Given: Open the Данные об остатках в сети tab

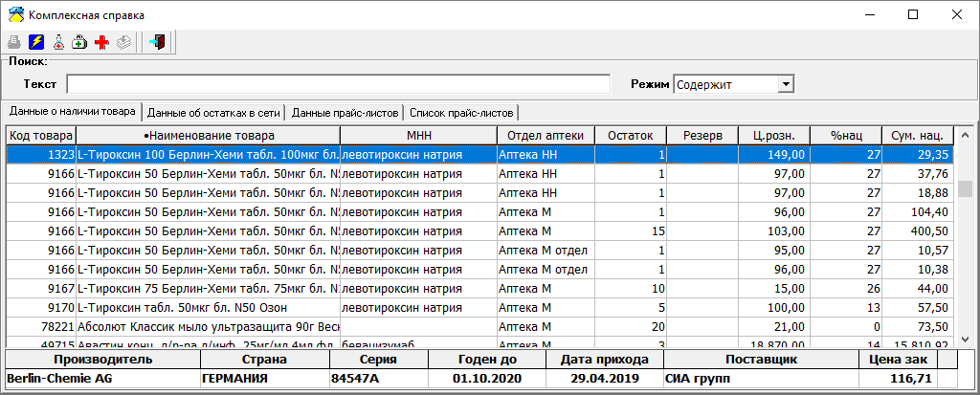Looking at the screenshot, I should click(x=214, y=113).
